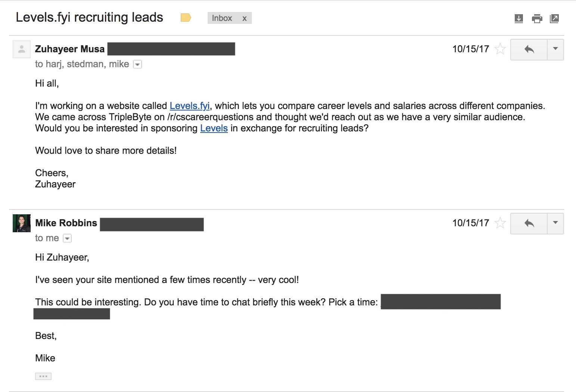The height and width of the screenshot is (392, 576).
Task: Show details dropdown next to 'to me'
Action: [67, 238]
